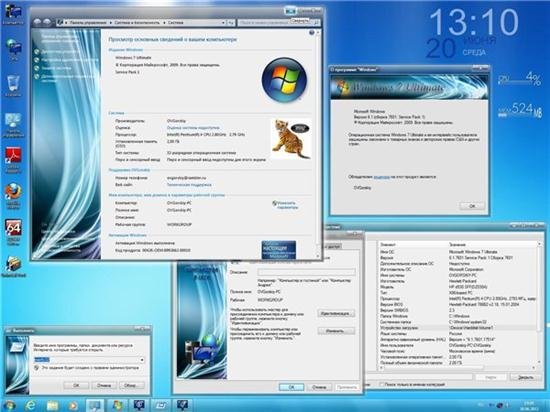Click the search field in System Information
The image size is (550, 412).
pyautogui.click(x=419, y=377)
